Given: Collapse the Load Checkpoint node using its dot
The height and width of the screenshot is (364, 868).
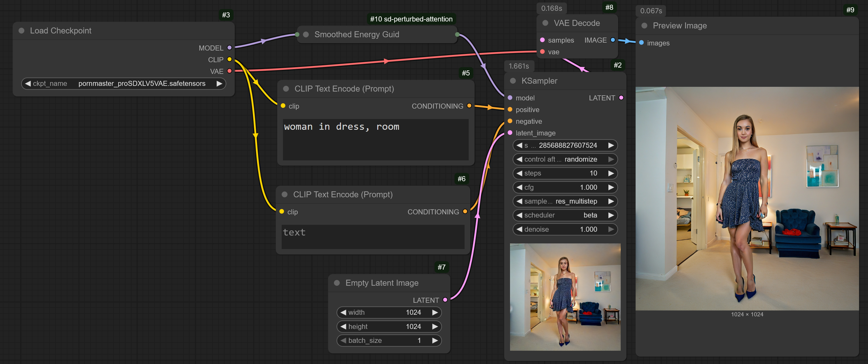Looking at the screenshot, I should coord(21,31).
